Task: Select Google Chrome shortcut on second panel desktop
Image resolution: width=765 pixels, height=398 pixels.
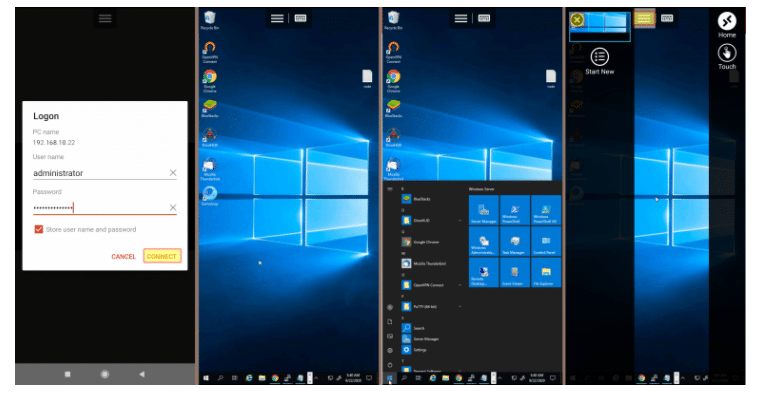Action: [x=210, y=80]
